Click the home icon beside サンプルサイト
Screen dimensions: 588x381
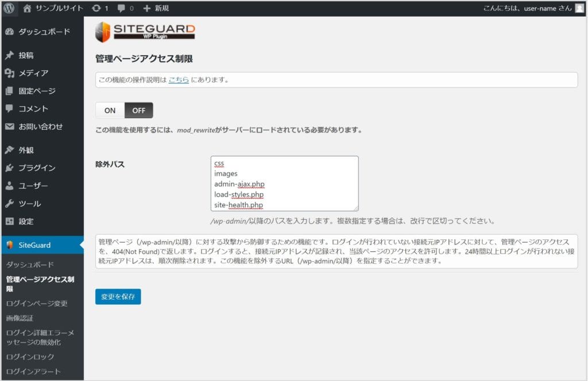pyautogui.click(x=27, y=8)
